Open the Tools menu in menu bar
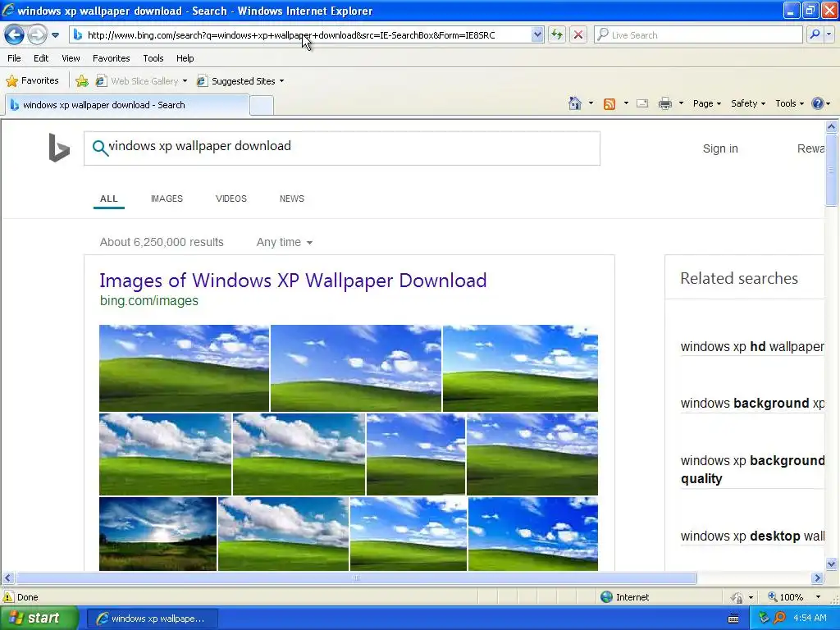The image size is (840, 630). [153, 58]
